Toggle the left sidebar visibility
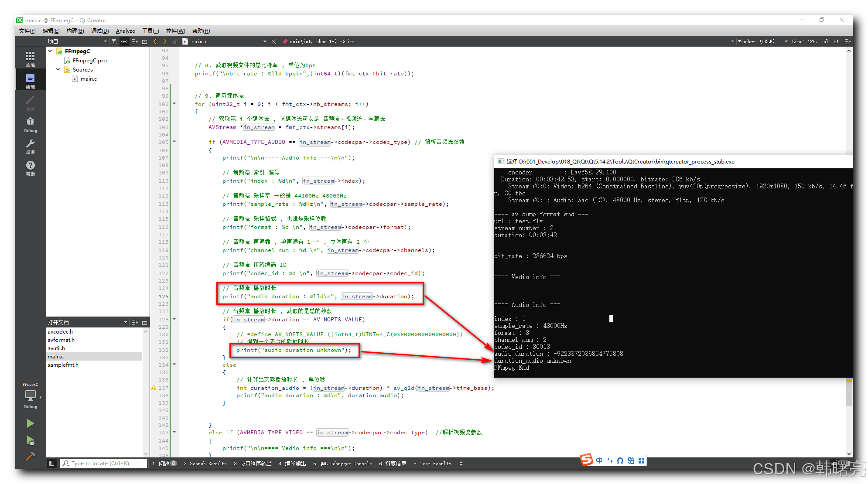The image size is (868, 484). pos(51,463)
